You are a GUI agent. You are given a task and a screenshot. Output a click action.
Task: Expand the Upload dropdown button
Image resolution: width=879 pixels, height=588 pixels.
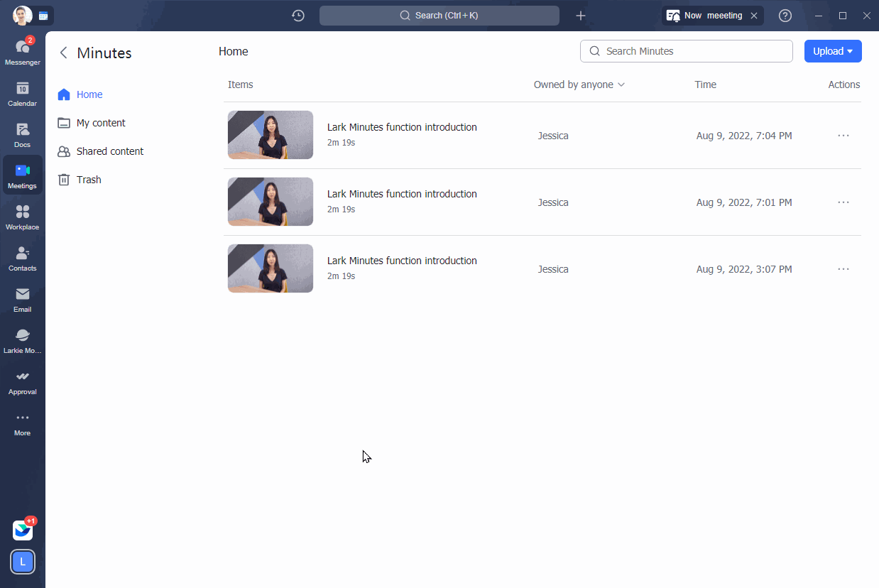pyautogui.click(x=832, y=51)
